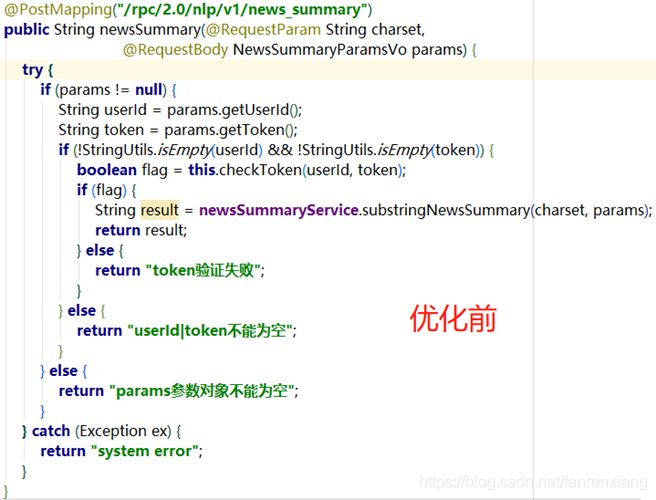Click the if (flag) condition
The height and width of the screenshot is (500, 656).
pyautogui.click(x=102, y=190)
